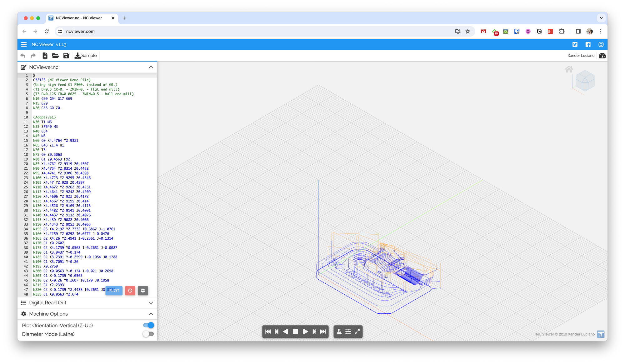Toggle Plot Orientation Vertical Z-Up switch
Viewport: 625px width, 364px height.
tap(148, 325)
